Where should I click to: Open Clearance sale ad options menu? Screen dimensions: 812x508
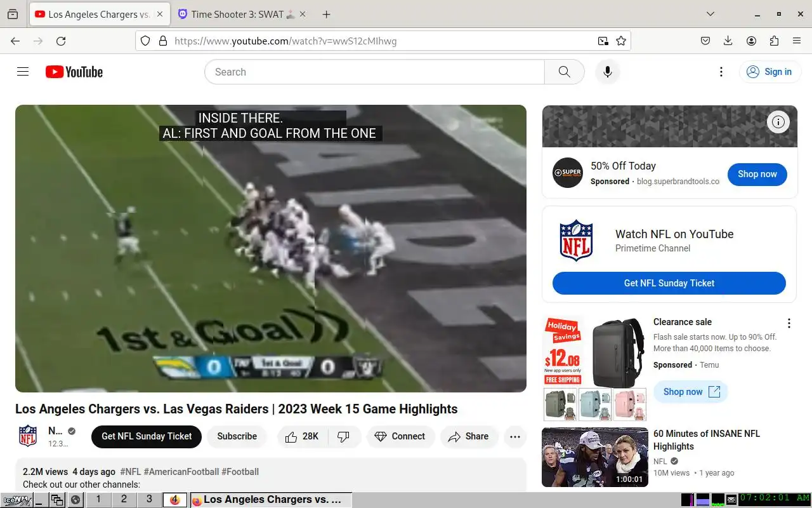click(x=789, y=323)
